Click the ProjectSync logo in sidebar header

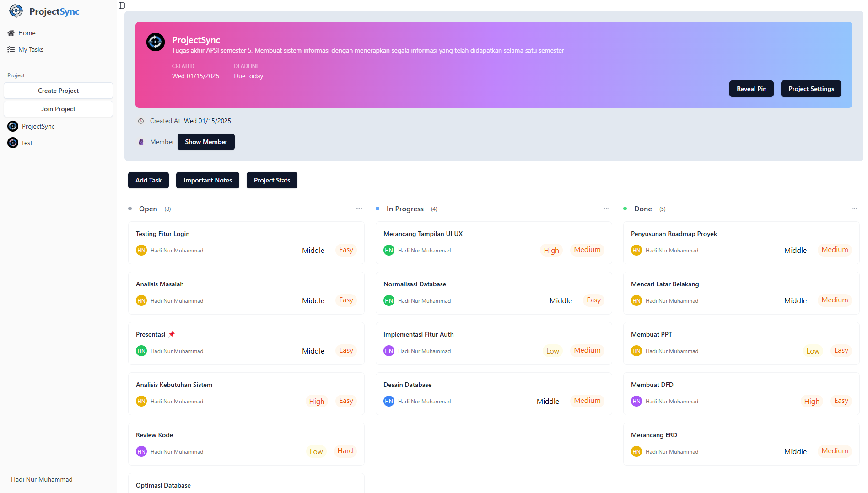(x=16, y=11)
